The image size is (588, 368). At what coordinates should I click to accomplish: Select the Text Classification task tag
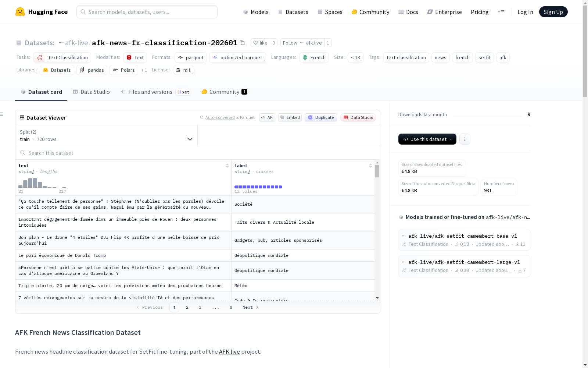(x=62, y=57)
